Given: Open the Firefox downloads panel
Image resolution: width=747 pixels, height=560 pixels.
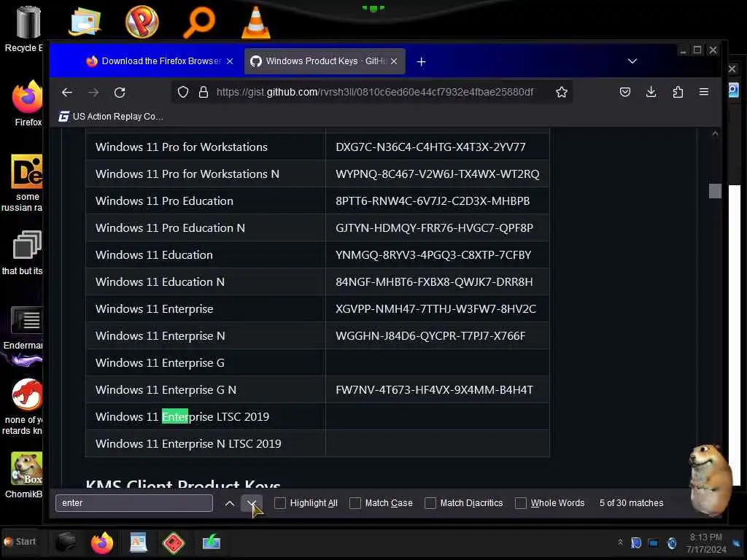Looking at the screenshot, I should (651, 92).
